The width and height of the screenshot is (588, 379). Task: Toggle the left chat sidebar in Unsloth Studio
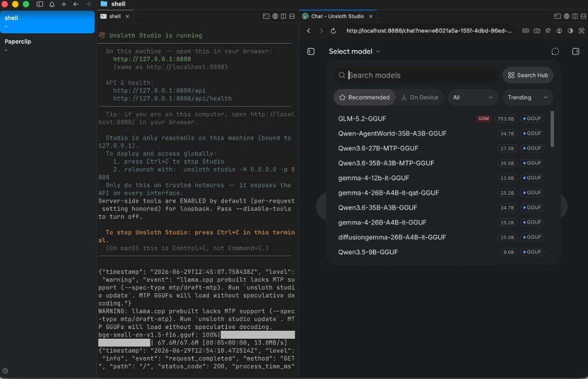coord(311,51)
